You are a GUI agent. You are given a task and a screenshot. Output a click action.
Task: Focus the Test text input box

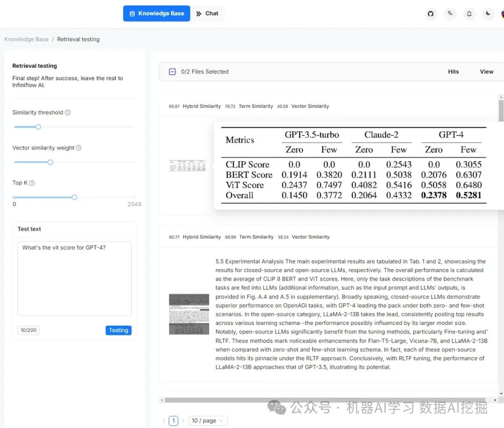(74, 279)
